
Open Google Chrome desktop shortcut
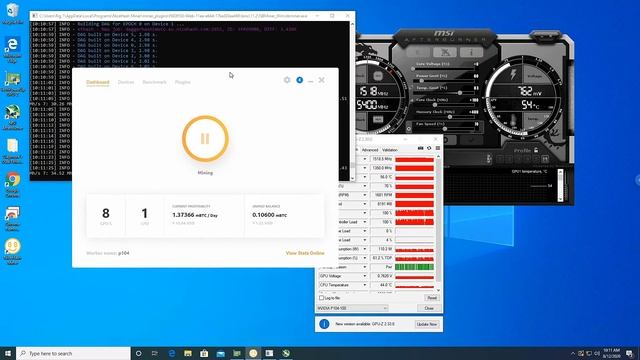point(12,184)
